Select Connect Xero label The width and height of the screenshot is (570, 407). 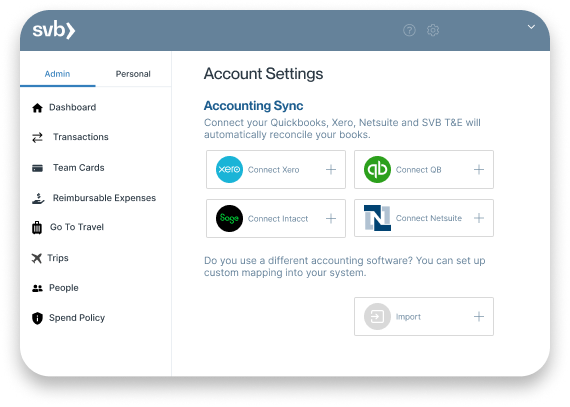click(x=273, y=170)
